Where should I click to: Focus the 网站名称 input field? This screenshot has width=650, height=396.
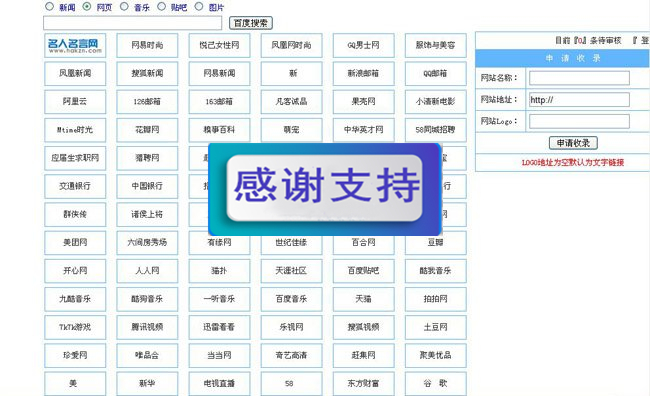tap(579, 78)
